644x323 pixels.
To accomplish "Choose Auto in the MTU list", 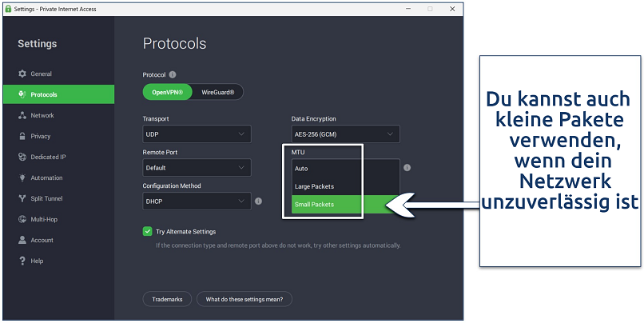I will [345, 169].
